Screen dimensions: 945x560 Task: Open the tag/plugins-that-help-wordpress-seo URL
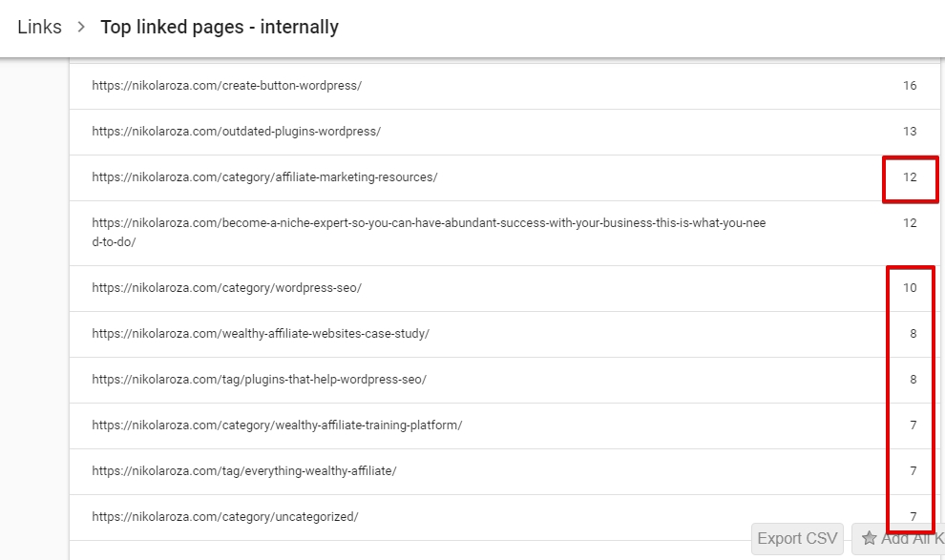259,380
